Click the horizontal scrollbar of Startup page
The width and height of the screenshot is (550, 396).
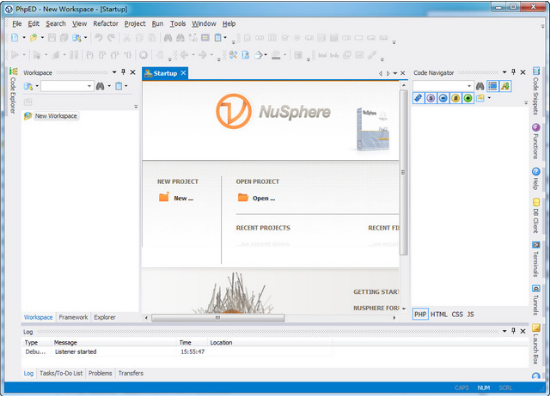[x=218, y=318]
